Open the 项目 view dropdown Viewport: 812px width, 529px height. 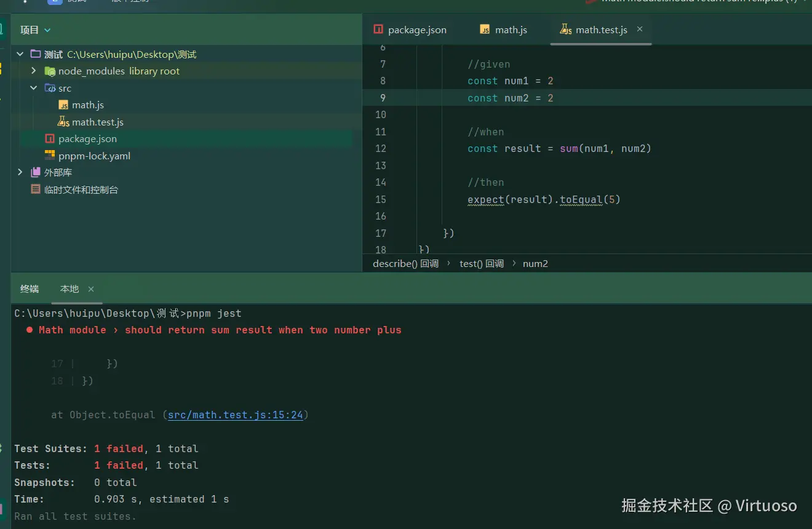[47, 30]
